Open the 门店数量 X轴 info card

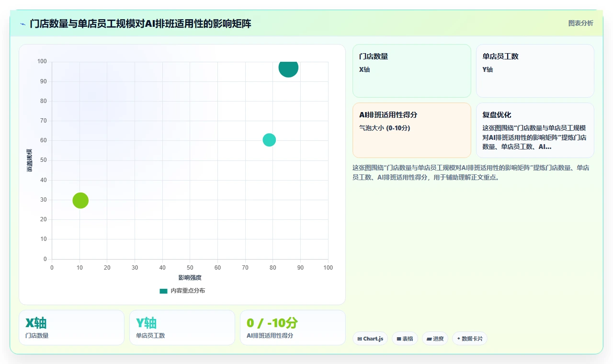412,71
